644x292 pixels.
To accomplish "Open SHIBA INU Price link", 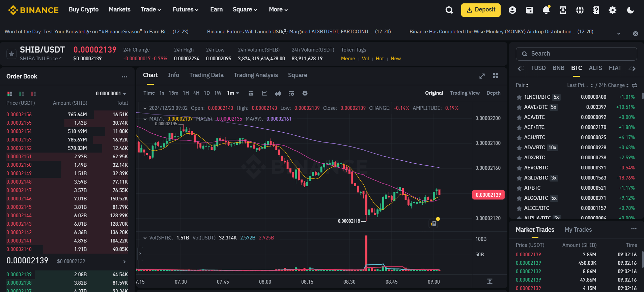I will coord(40,59).
